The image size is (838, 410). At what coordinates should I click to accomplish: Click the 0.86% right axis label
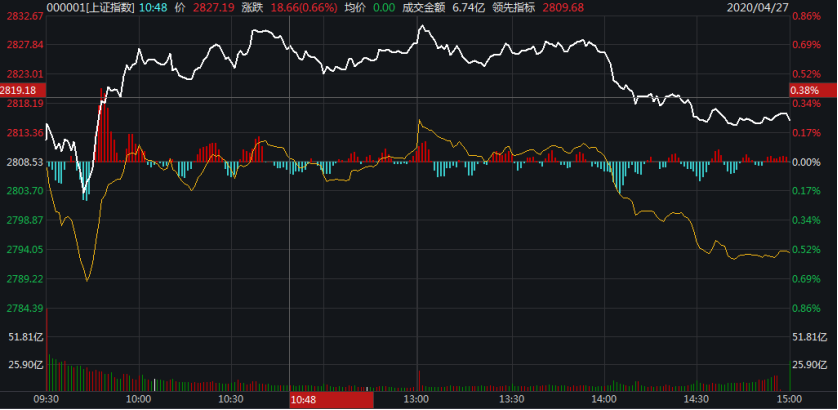[806, 308]
